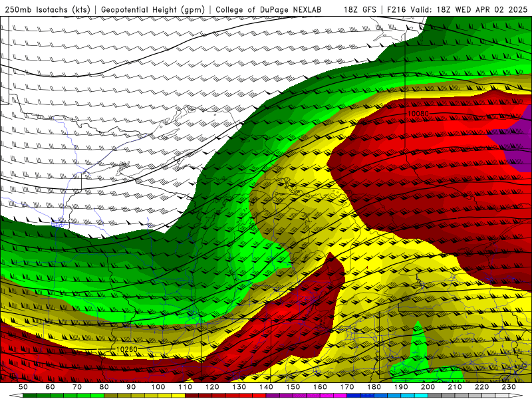532x399 pixels.
Task: Click the 100 value on the color scale
Action: pyautogui.click(x=158, y=387)
